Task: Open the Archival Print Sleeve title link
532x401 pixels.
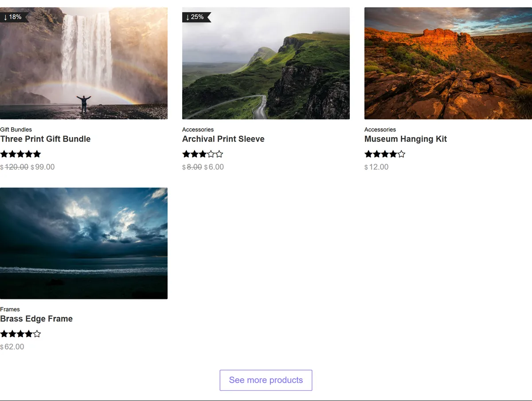Action: point(223,139)
